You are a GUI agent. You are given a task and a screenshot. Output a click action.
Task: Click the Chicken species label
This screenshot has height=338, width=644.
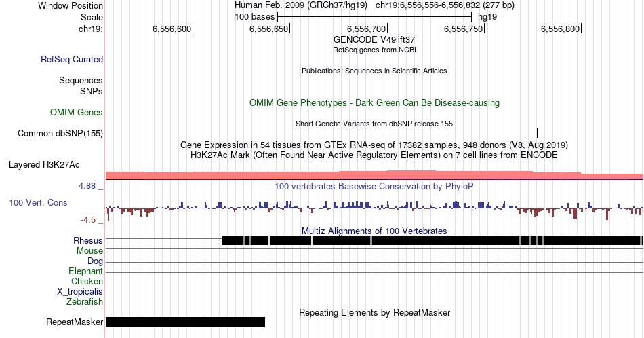[x=87, y=281]
